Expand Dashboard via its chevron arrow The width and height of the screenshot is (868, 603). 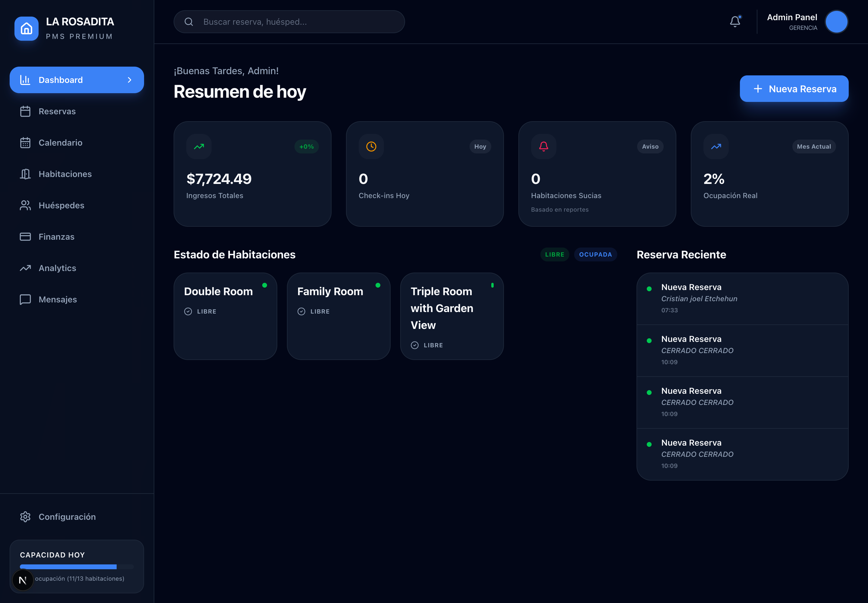[130, 80]
